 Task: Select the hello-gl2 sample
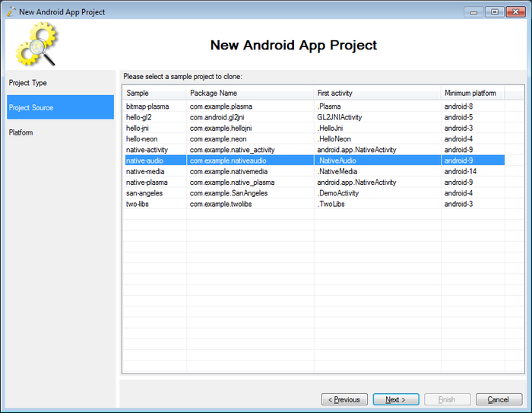[x=139, y=117]
